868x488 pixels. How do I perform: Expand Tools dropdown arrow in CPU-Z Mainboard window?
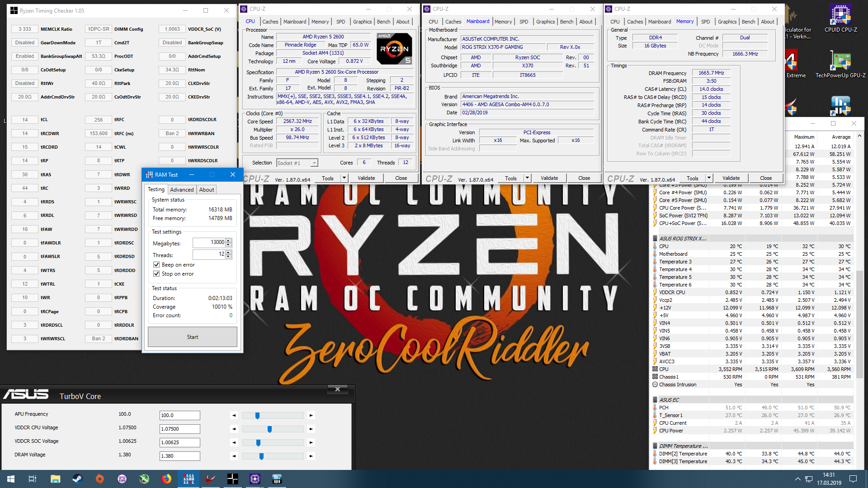coord(527,178)
